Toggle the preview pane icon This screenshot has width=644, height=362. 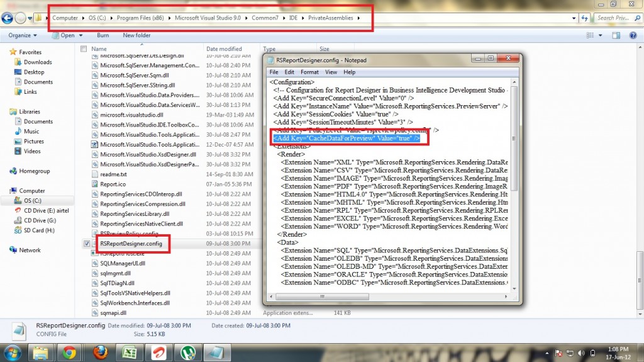point(617,35)
